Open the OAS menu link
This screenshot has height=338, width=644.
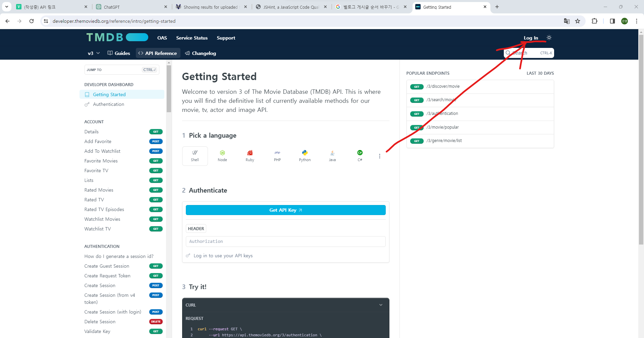click(x=162, y=38)
